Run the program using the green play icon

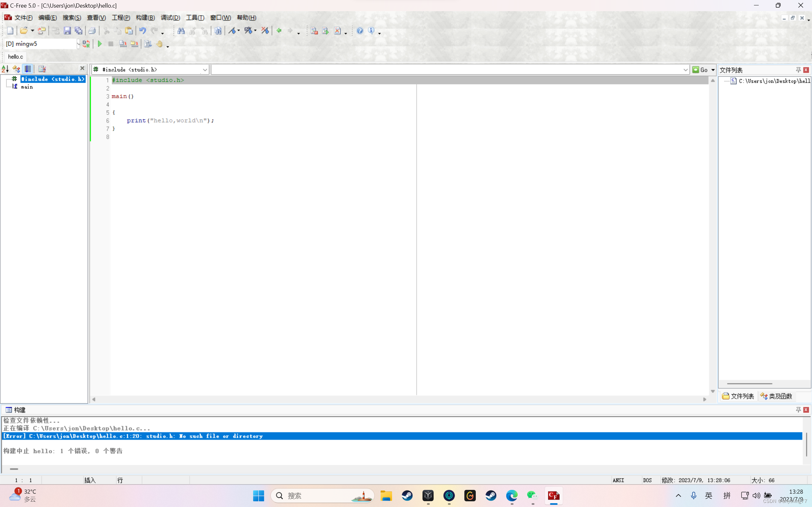tap(99, 44)
